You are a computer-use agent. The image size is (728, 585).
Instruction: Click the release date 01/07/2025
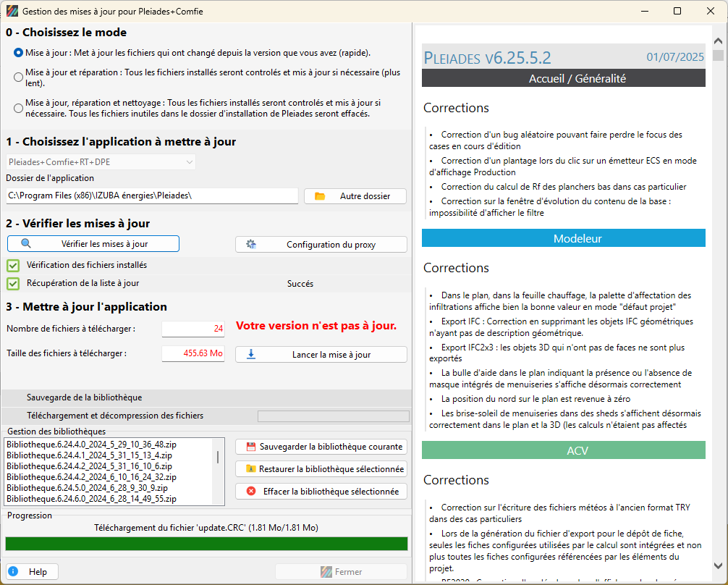[x=675, y=56]
